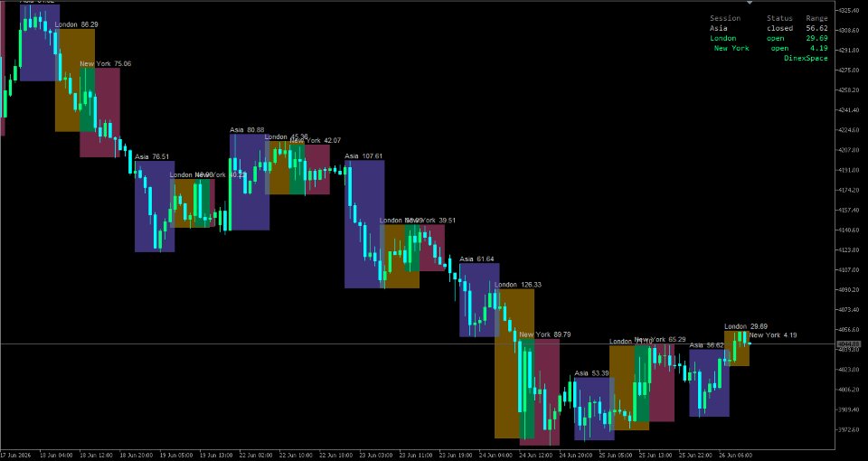Select the New York 4.19 label beside last candle
This screenshot has height=461, width=868.
[773, 335]
